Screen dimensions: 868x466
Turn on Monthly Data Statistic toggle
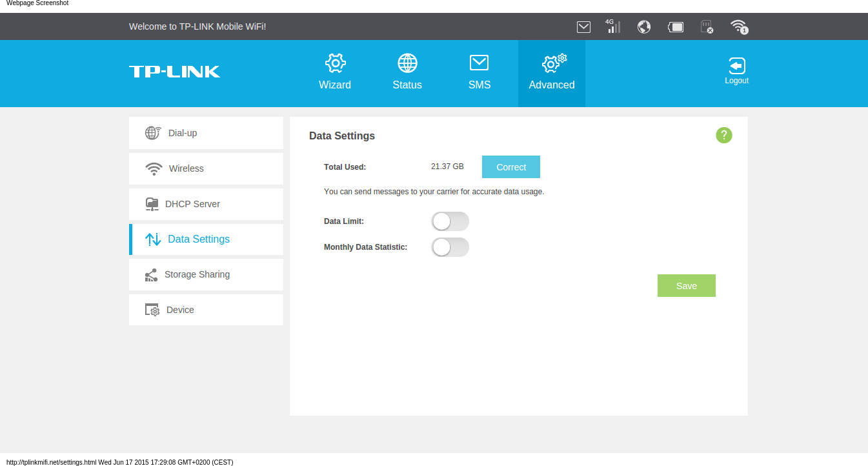coord(450,247)
